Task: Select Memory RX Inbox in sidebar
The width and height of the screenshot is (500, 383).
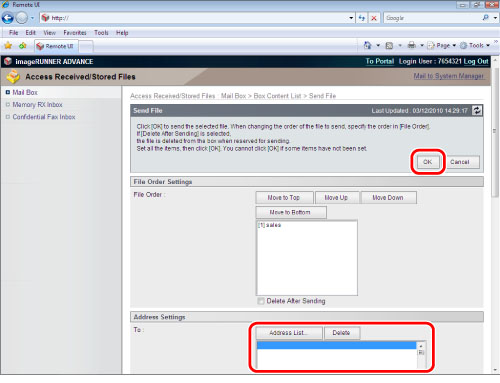Action: (x=37, y=105)
